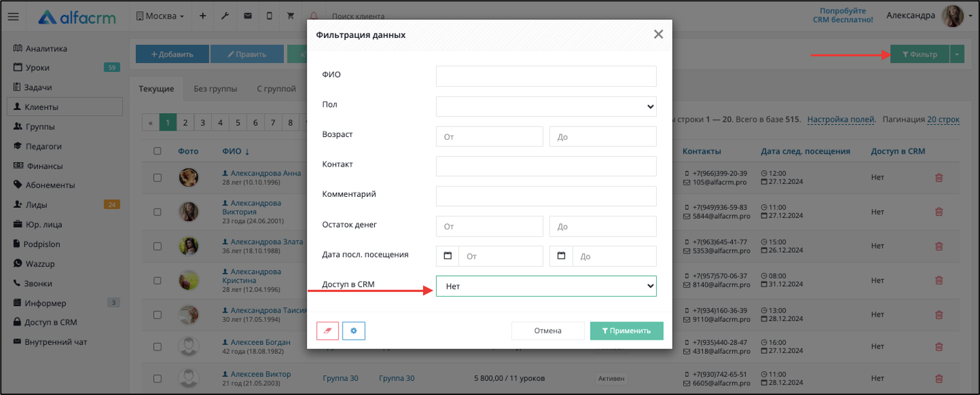Open the envelope mail icon

tap(247, 16)
